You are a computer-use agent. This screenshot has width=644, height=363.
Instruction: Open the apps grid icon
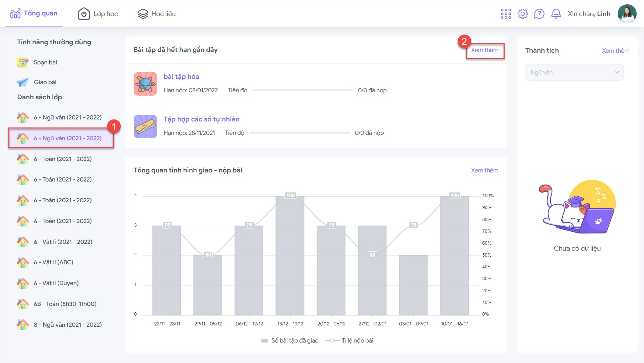coord(506,14)
